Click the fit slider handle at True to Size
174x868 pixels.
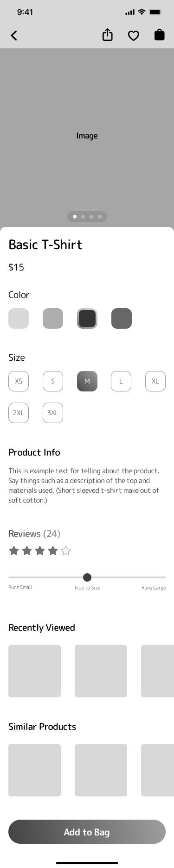coord(87,577)
